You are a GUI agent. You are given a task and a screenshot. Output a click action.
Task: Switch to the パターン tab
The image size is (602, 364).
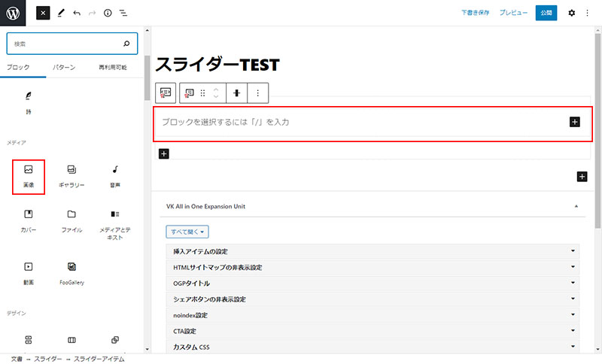pyautogui.click(x=64, y=68)
